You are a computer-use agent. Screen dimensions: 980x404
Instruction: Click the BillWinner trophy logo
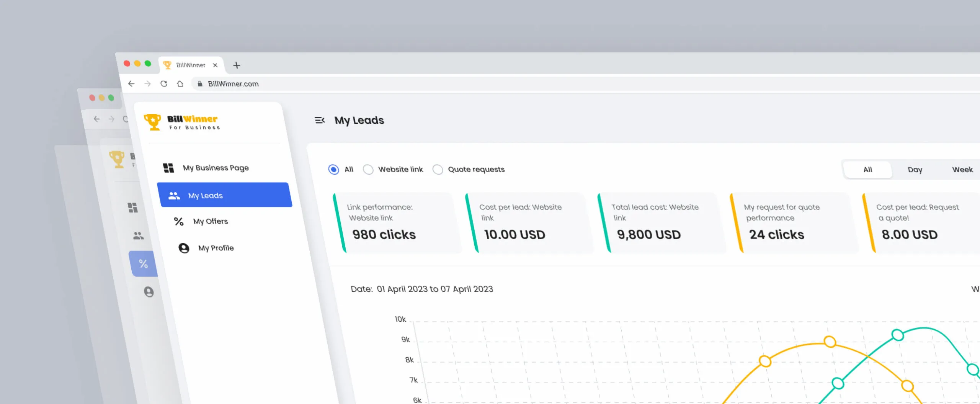[153, 122]
